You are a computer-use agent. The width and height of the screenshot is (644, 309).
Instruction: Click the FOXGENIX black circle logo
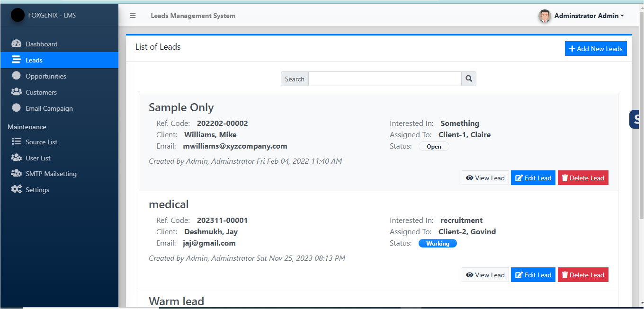[x=18, y=15]
